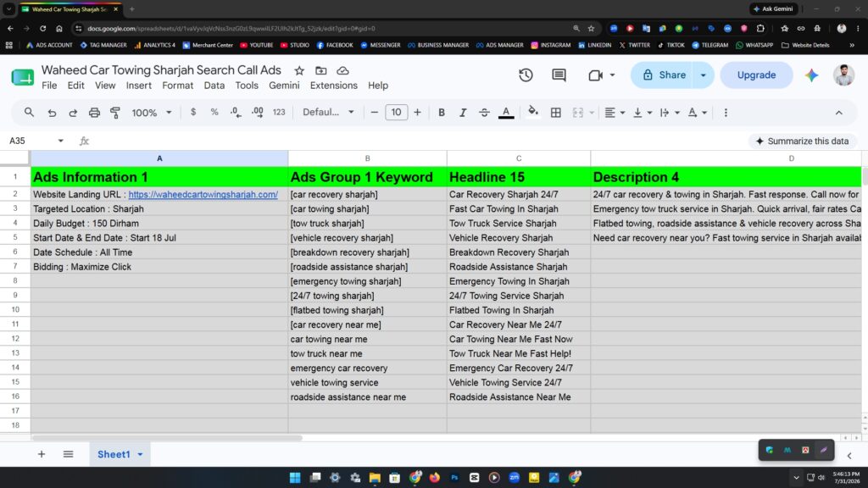Select the cell '[tow truck sharjah]'
This screenshot has width=868, height=488.
(367, 224)
